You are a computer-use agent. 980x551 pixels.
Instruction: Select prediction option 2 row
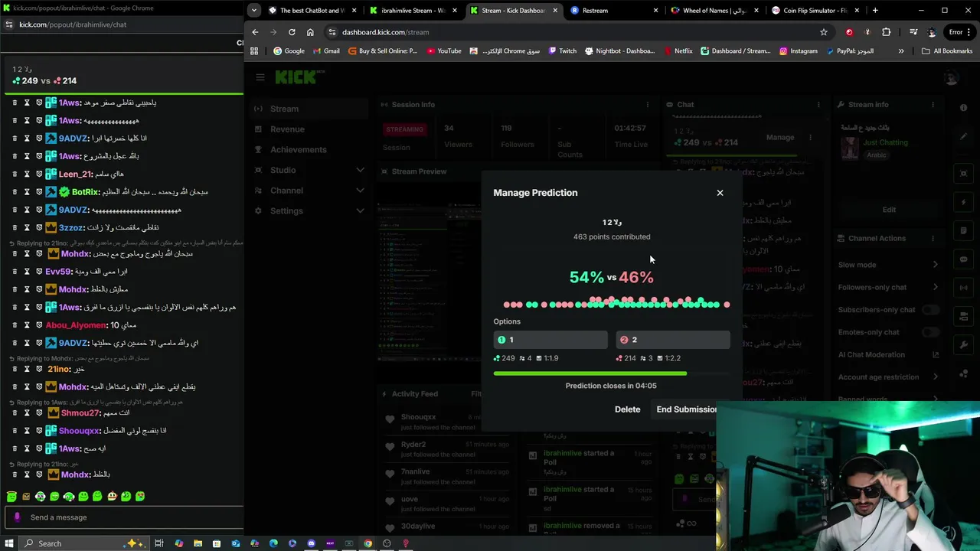point(673,340)
